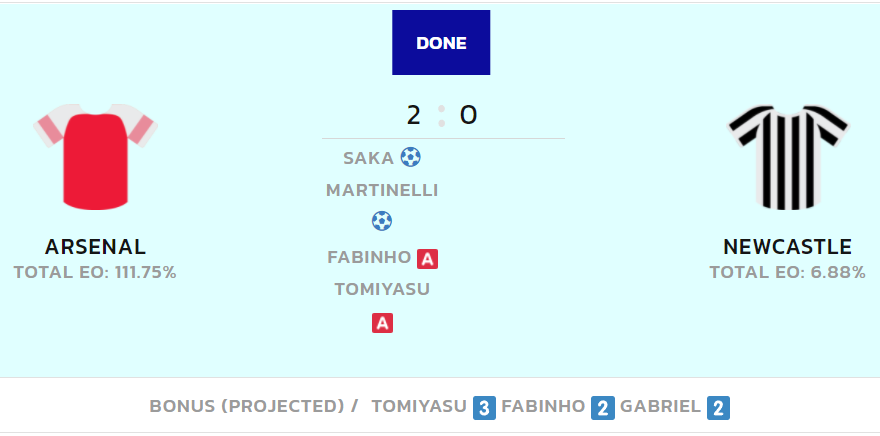Click Arsenal's Total EO 111.75% text
The width and height of the screenshot is (880, 436).
click(95, 272)
